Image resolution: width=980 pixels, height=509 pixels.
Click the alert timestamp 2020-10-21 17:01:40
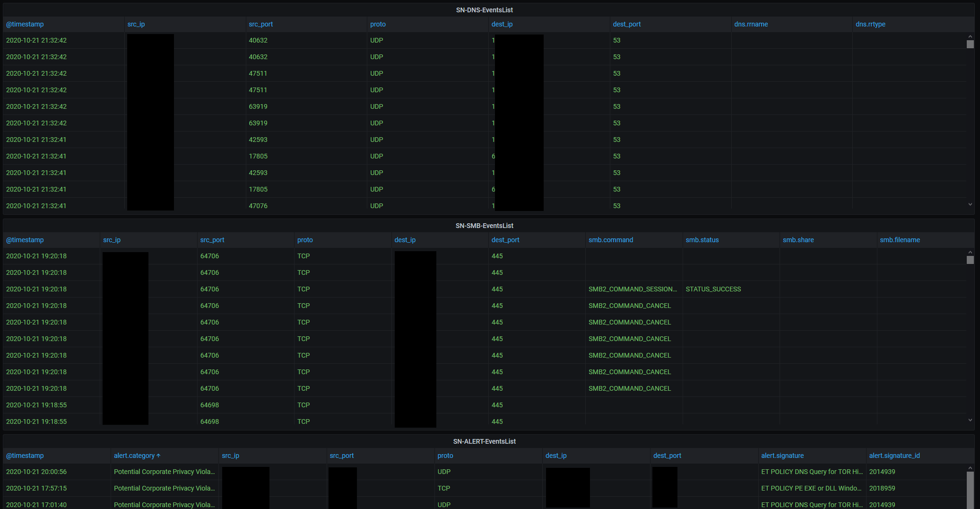point(36,505)
